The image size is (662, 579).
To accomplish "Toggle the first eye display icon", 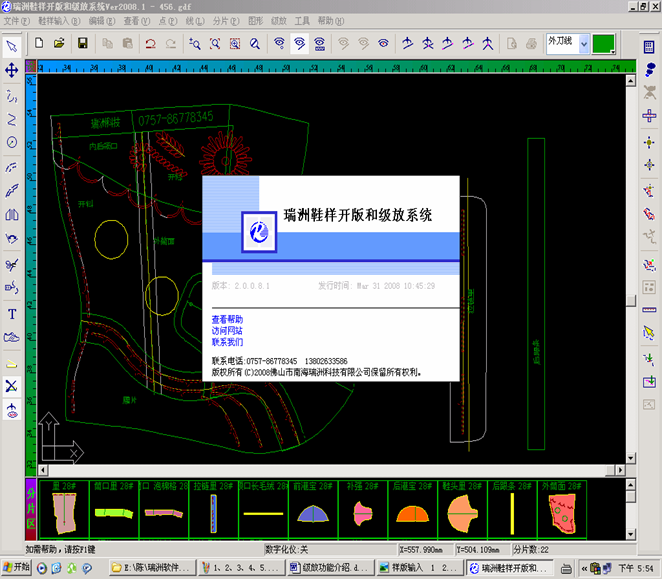I will 280,44.
